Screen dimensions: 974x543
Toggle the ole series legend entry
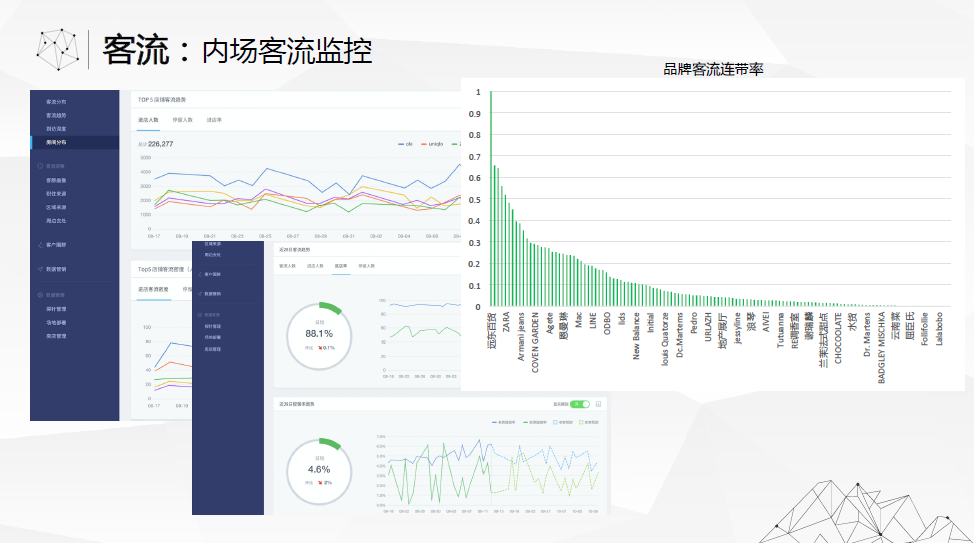tap(405, 144)
